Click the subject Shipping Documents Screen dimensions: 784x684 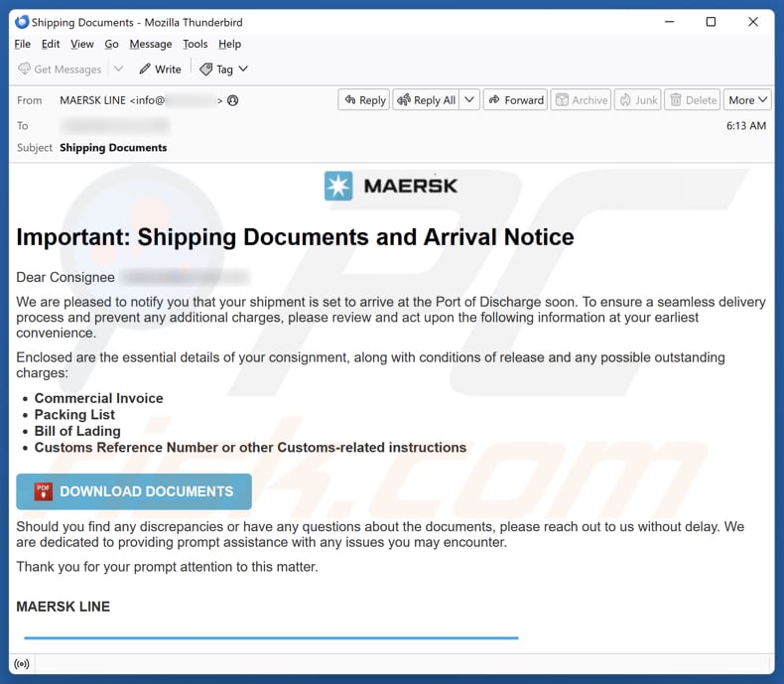113,148
